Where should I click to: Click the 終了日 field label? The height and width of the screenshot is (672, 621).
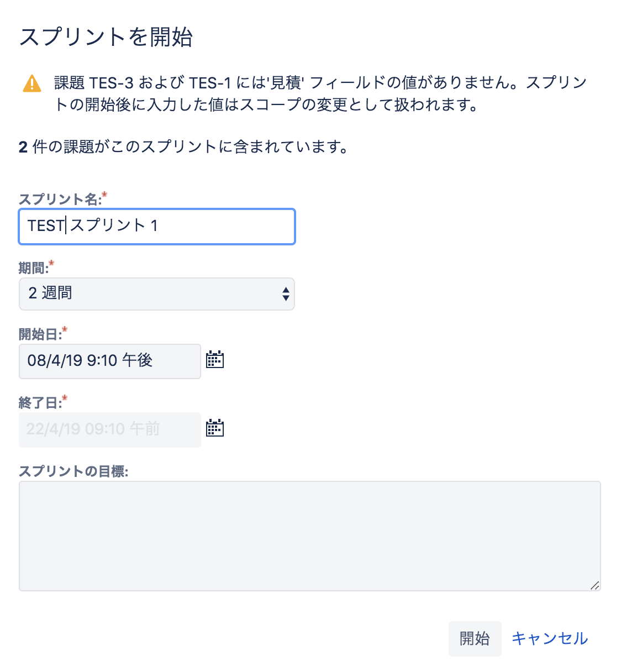(x=40, y=403)
